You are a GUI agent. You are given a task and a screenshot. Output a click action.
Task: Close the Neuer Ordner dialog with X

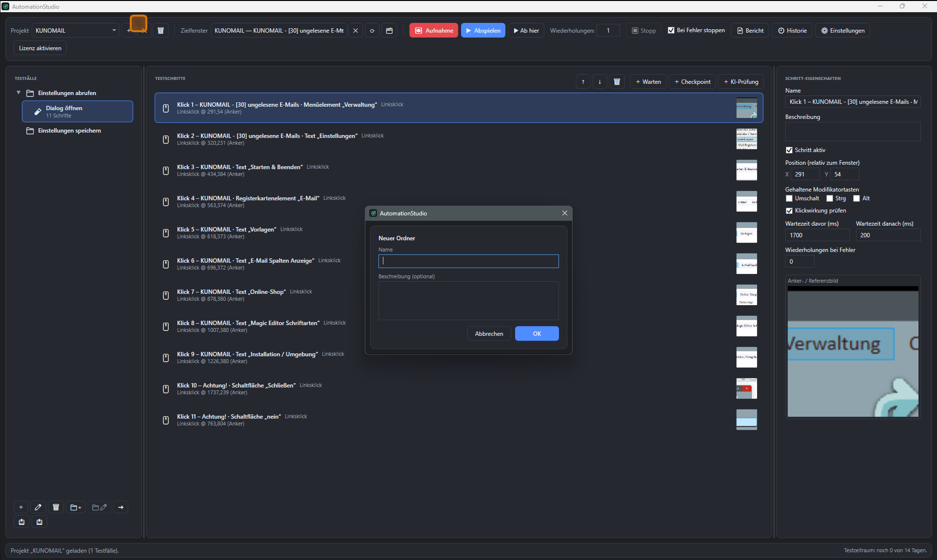pyautogui.click(x=565, y=213)
